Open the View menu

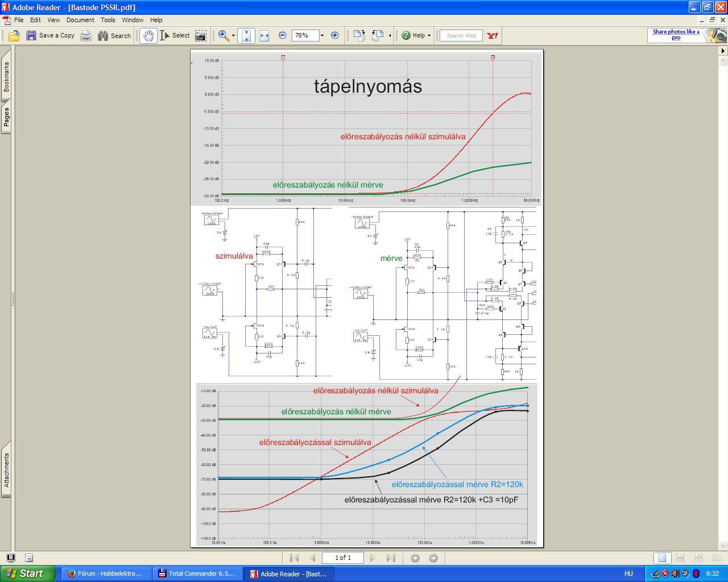(x=53, y=20)
